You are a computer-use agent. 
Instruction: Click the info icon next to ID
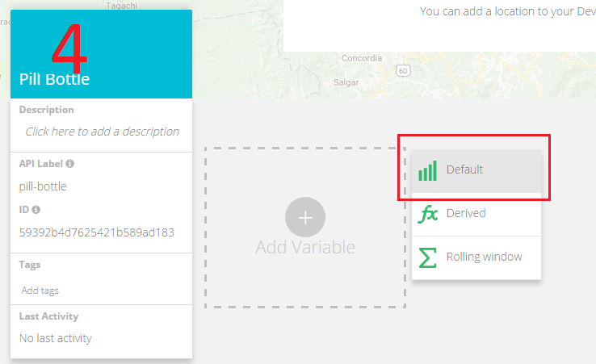pos(36,210)
